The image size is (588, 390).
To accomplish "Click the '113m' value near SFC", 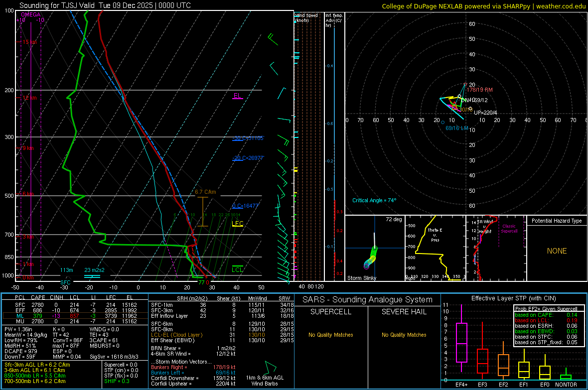I will [x=67, y=270].
